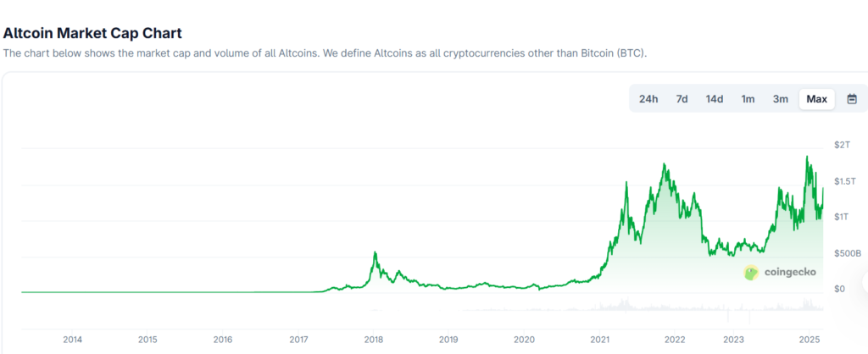868x354 pixels.
Task: Select the 24h time range
Action: tap(648, 99)
